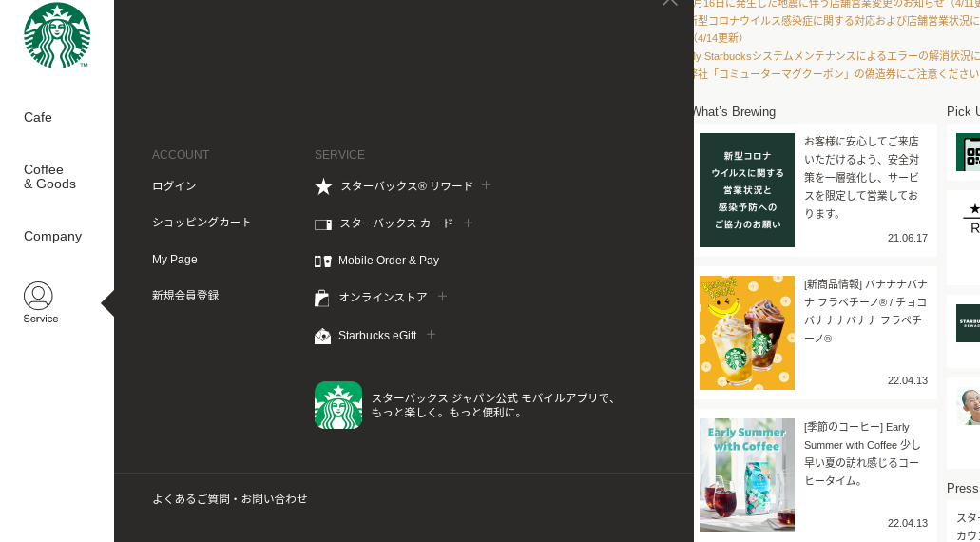Open オンラインストア link
The width and height of the screenshot is (980, 542).
(x=383, y=298)
